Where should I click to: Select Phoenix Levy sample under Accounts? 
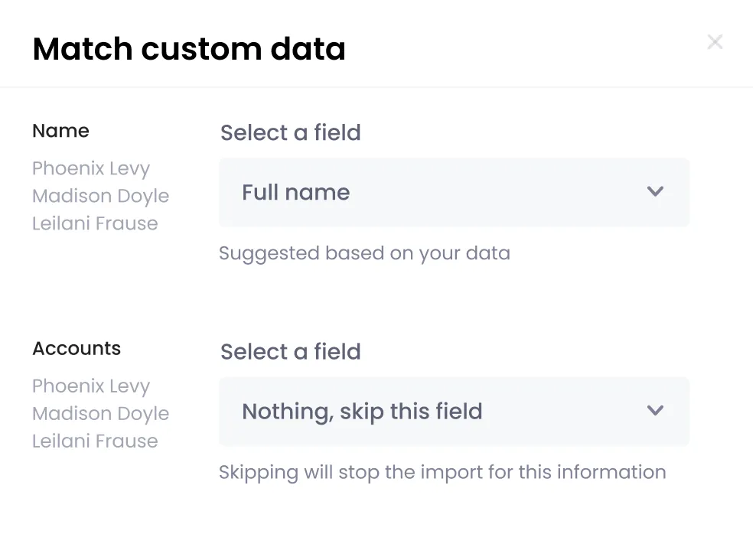point(91,386)
